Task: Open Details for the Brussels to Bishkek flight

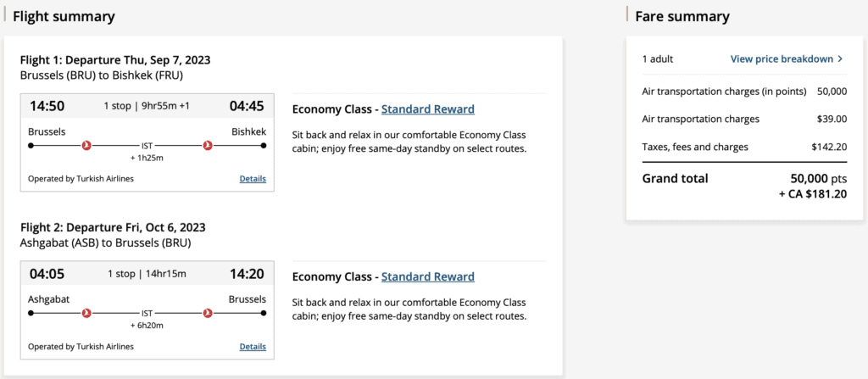Action: coord(253,179)
